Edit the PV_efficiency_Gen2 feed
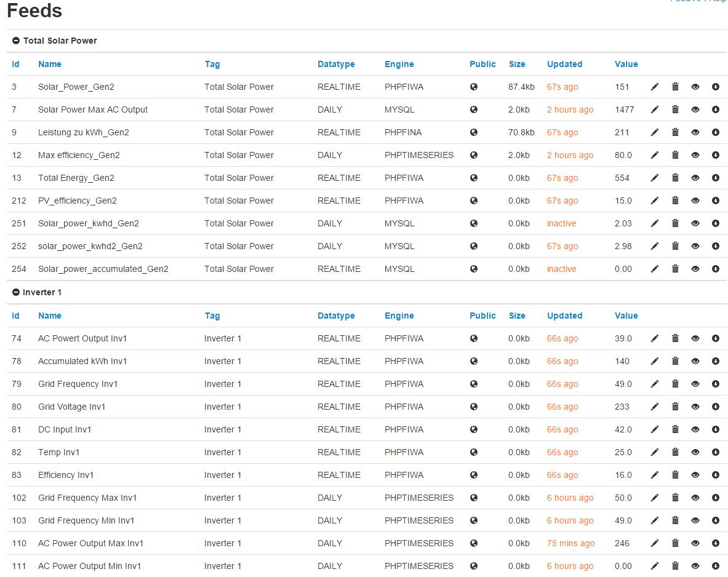Viewport: 728px width, 577px height. 654,201
